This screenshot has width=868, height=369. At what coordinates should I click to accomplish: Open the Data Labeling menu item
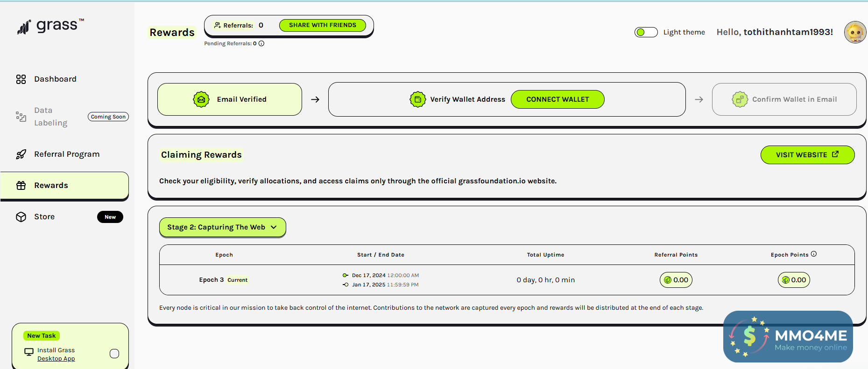pos(64,117)
